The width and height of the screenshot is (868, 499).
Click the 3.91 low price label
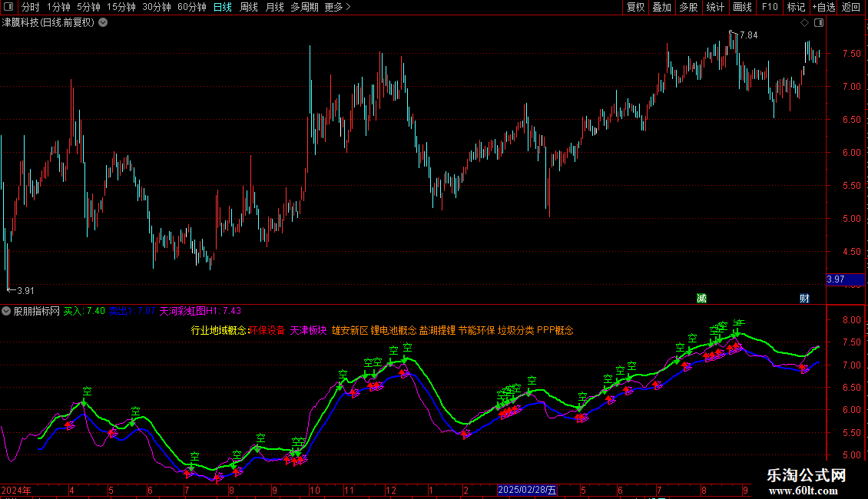click(x=25, y=290)
